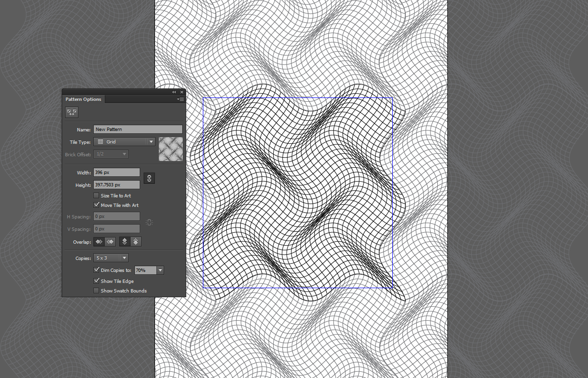This screenshot has width=588, height=378.
Task: Click the New Pattern name field
Action: tap(138, 129)
